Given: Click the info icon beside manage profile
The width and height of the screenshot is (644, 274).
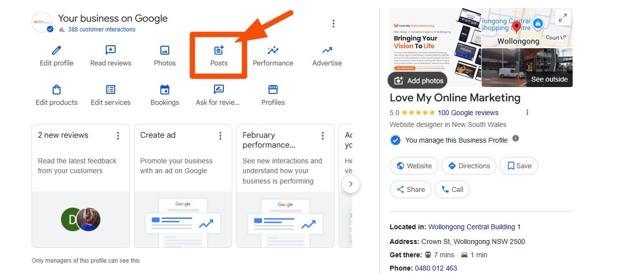Looking at the screenshot, I should click(x=516, y=138).
